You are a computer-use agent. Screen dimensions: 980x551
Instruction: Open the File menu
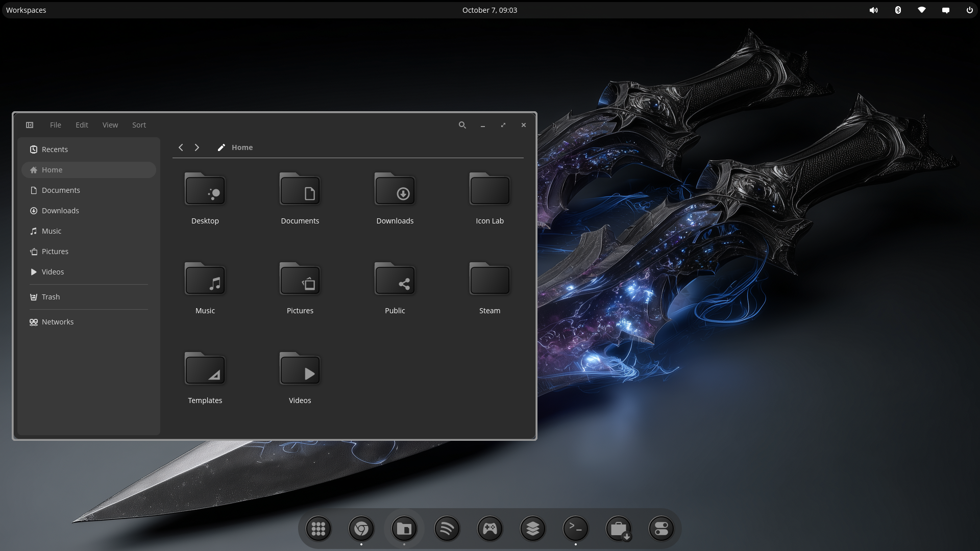[x=55, y=125]
